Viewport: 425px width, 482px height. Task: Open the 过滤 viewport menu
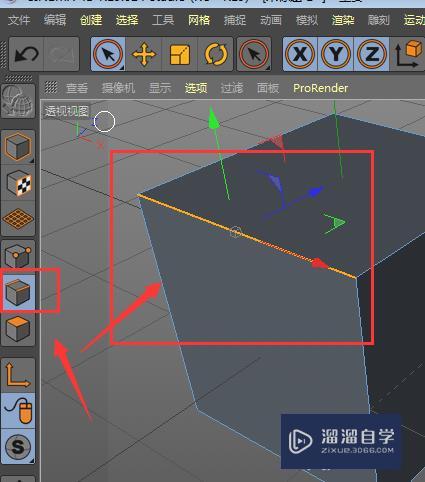[x=232, y=88]
